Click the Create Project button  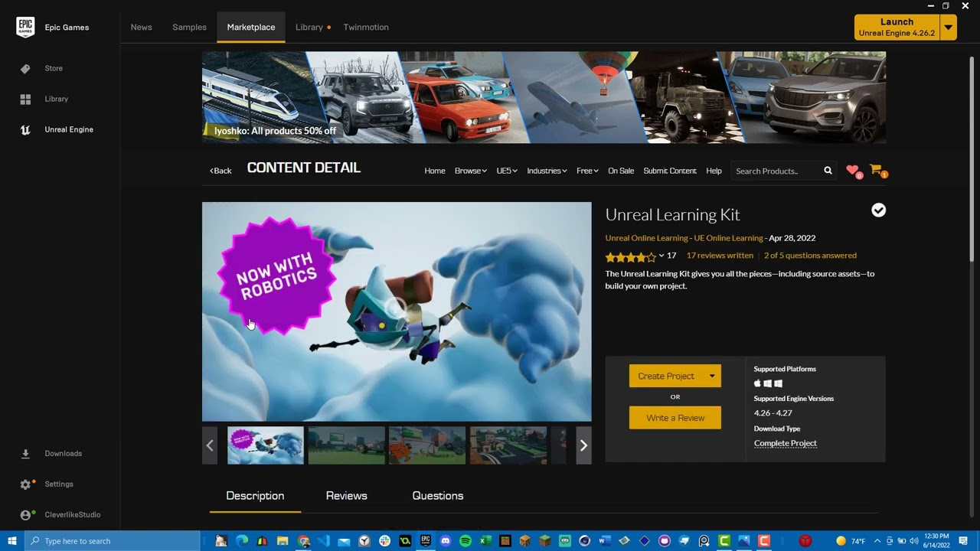[x=666, y=376]
